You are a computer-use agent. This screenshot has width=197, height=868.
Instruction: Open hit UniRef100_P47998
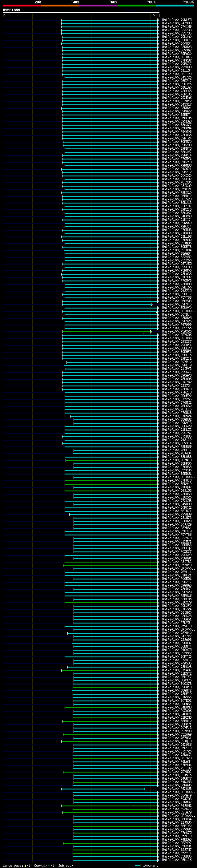pos(177,23)
